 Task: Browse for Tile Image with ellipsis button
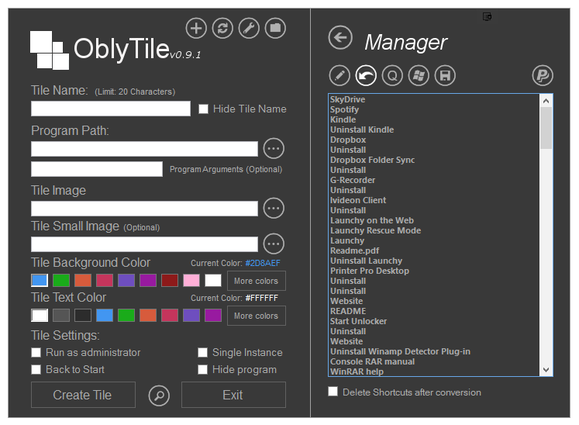click(x=274, y=208)
